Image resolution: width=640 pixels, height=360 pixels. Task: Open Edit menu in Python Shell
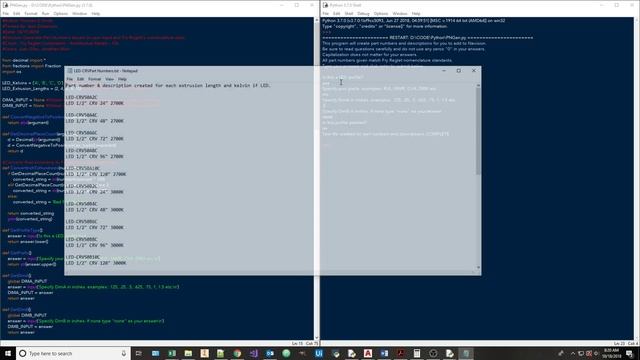(336, 13)
